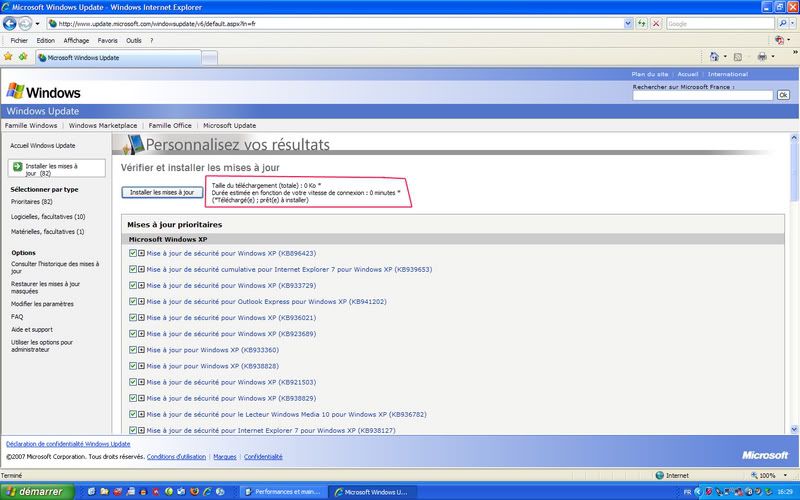The width and height of the screenshot is (800, 500).
Task: Click green arrow icon beside Installer les mises à jour
Action: coord(18,166)
